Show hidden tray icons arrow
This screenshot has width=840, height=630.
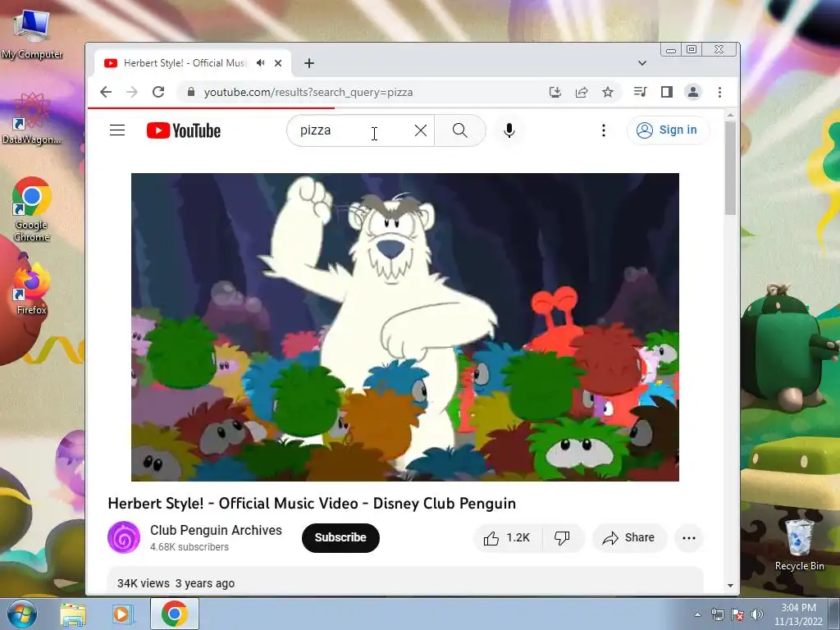coord(697,614)
